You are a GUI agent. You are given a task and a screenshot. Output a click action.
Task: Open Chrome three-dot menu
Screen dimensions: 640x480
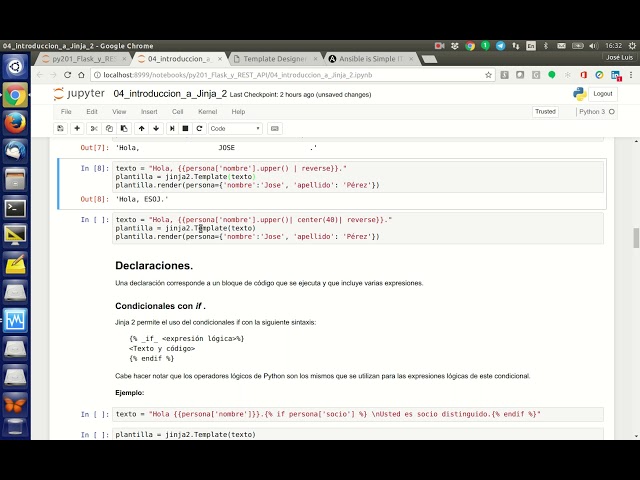click(x=631, y=75)
